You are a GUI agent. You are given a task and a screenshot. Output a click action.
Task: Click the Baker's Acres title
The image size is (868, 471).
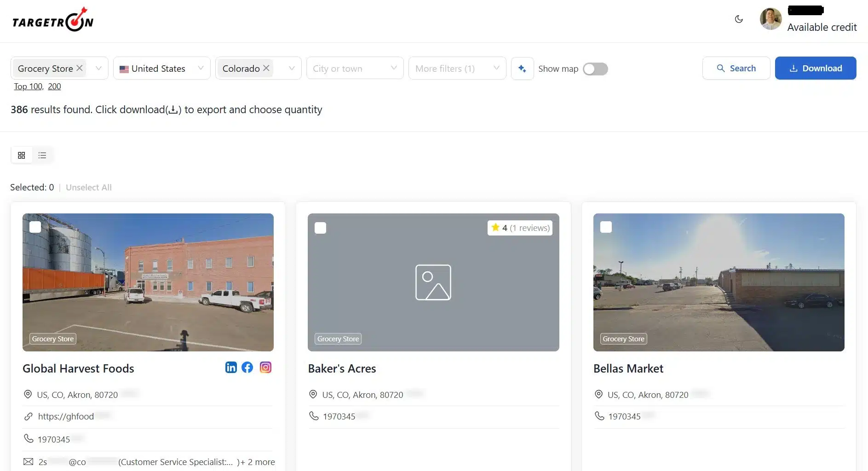coord(342,368)
